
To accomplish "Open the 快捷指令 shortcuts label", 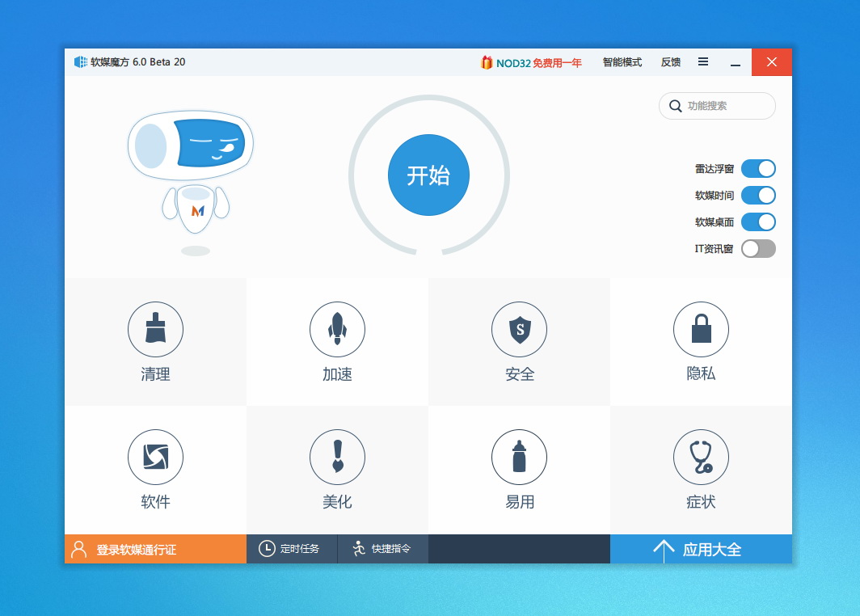I will (x=391, y=549).
